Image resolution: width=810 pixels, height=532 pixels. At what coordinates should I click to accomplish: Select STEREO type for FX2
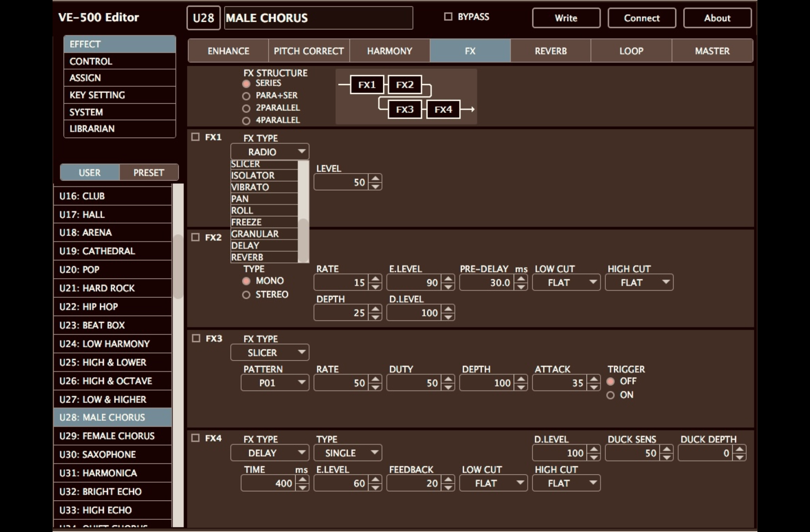(246, 295)
